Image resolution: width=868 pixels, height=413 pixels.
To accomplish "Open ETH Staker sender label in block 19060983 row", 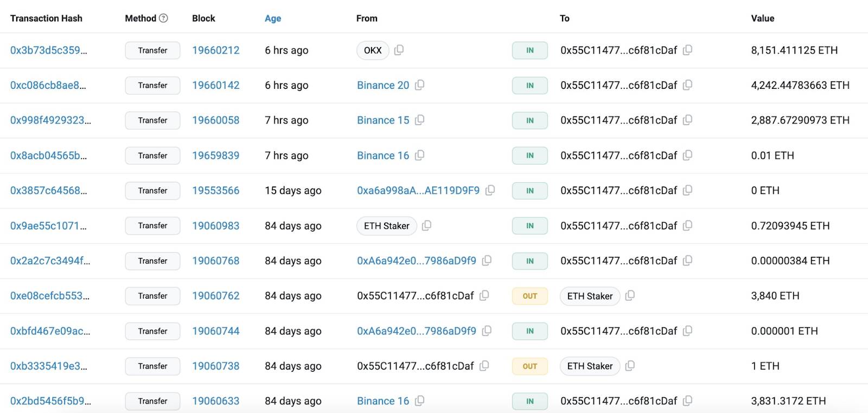I will pos(387,225).
